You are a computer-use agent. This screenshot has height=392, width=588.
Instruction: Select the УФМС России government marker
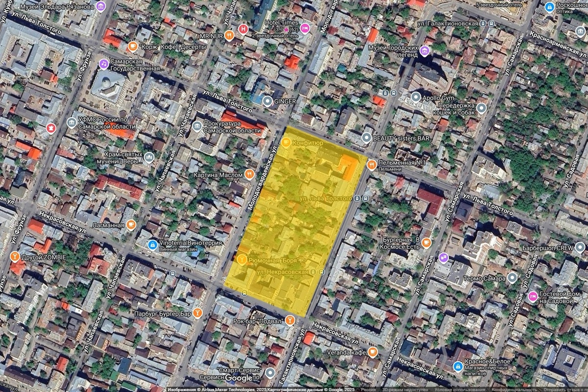[x=72, y=122]
